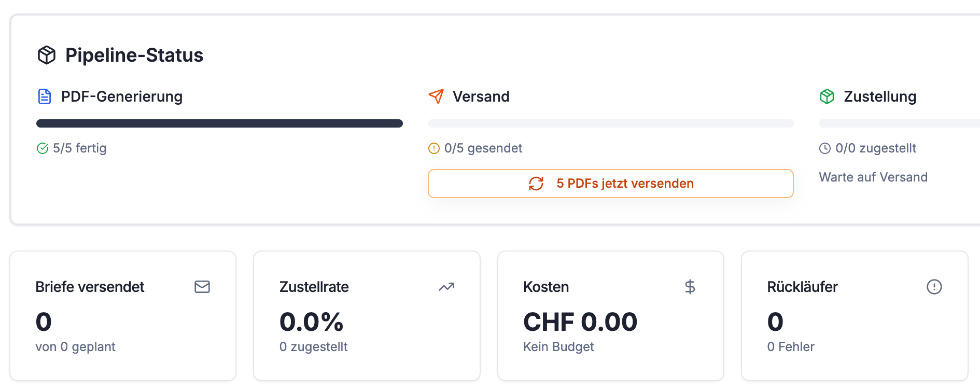Click the Versand progress bar
This screenshot has height=391, width=980.
610,123
